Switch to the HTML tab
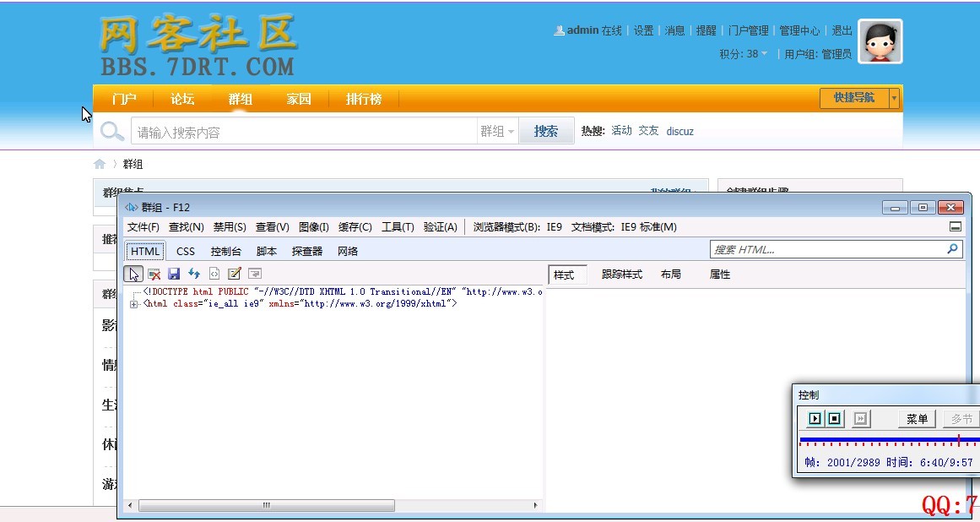 coord(145,252)
